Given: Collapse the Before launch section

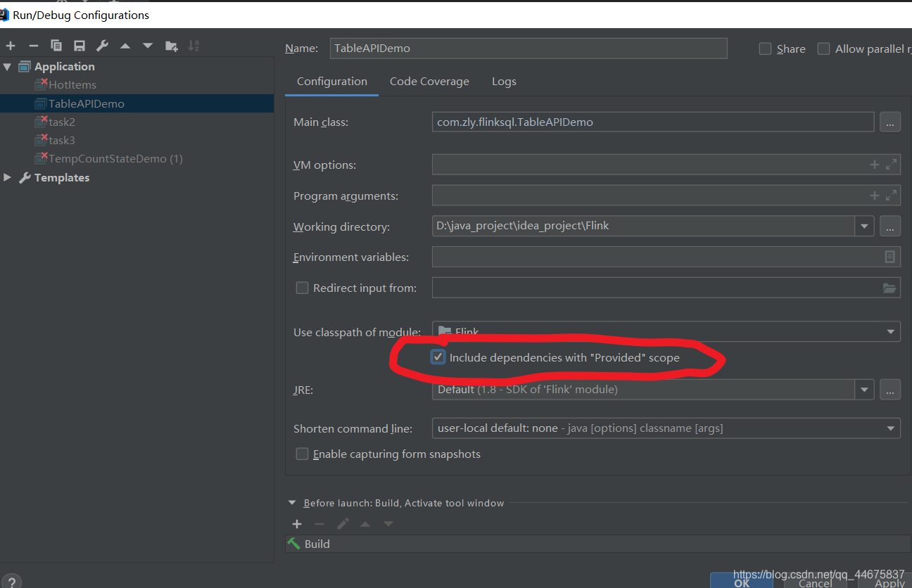Looking at the screenshot, I should tap(292, 503).
